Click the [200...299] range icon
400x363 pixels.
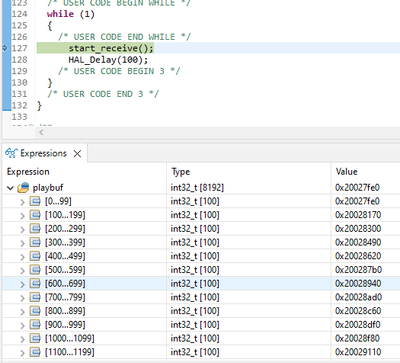[x=35, y=229]
